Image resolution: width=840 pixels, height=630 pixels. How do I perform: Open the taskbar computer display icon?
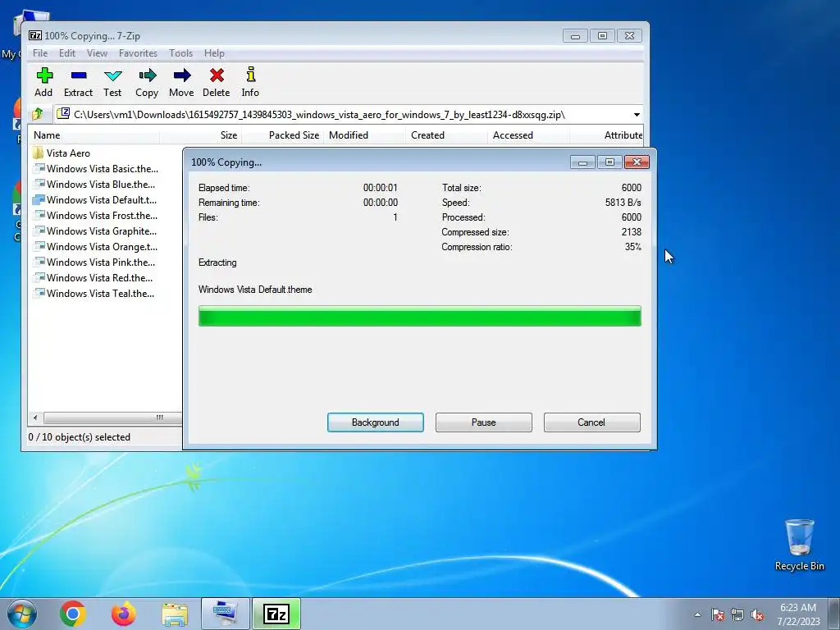(x=226, y=614)
